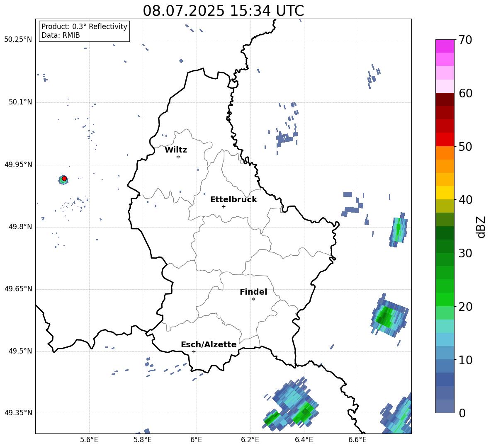The image size is (491, 448).
Task: Click the colorbar tick label 0
Action: tap(462, 413)
